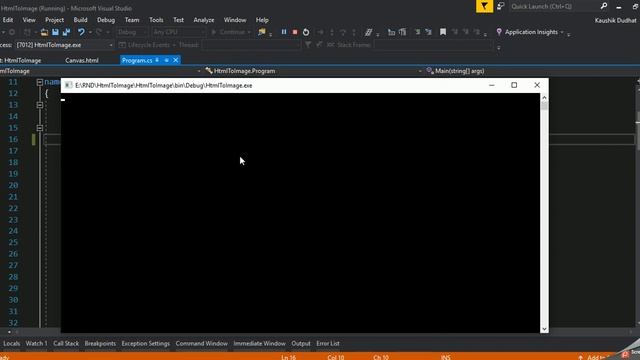Click the Find in Files toolbar icon
640x360 pixels.
[262, 32]
